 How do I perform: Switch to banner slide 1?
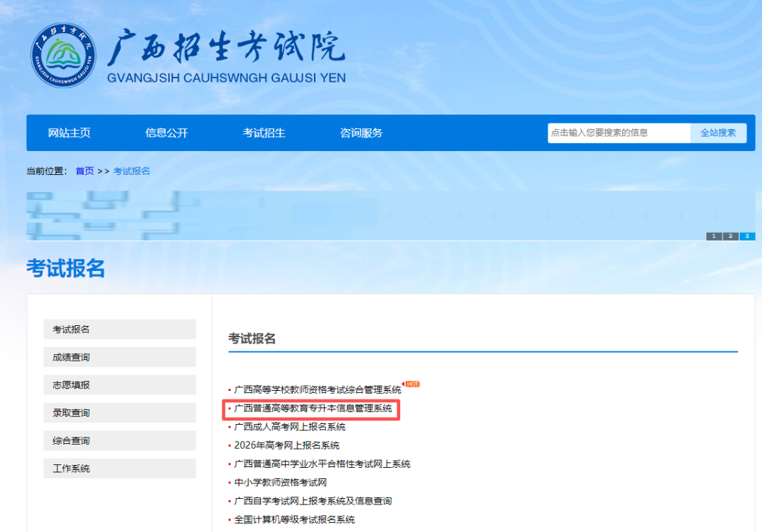point(714,236)
